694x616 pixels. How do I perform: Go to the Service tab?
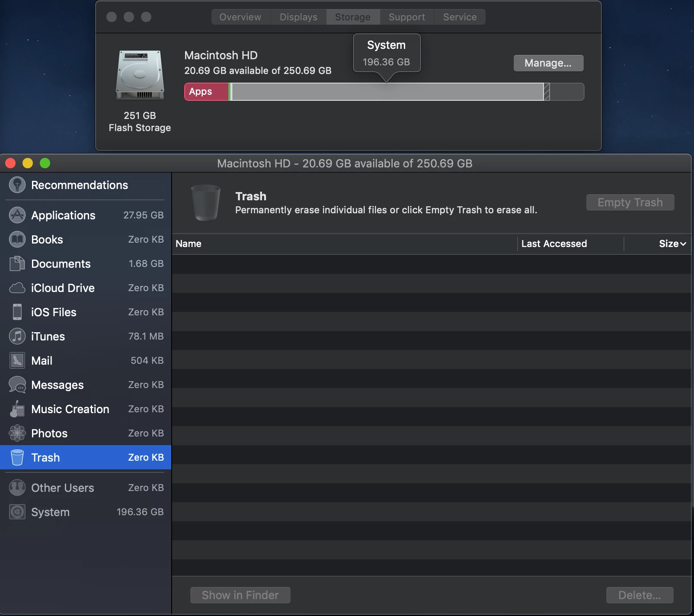click(x=460, y=17)
